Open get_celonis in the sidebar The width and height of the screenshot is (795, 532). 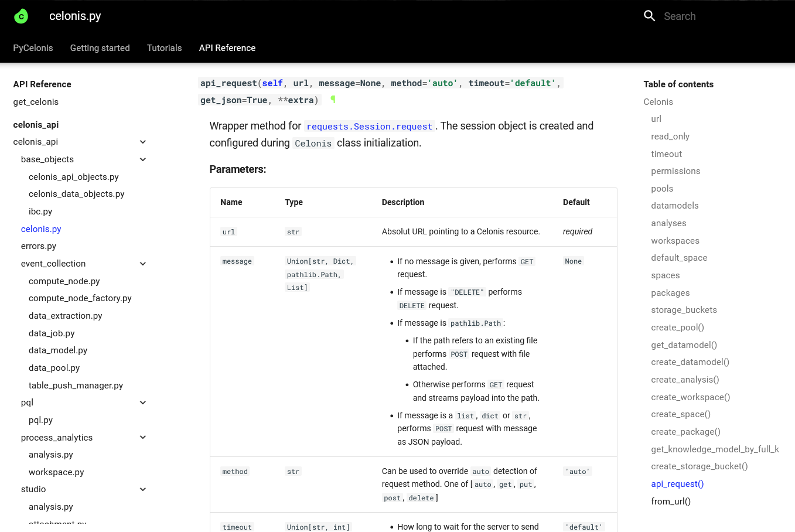pyautogui.click(x=36, y=102)
